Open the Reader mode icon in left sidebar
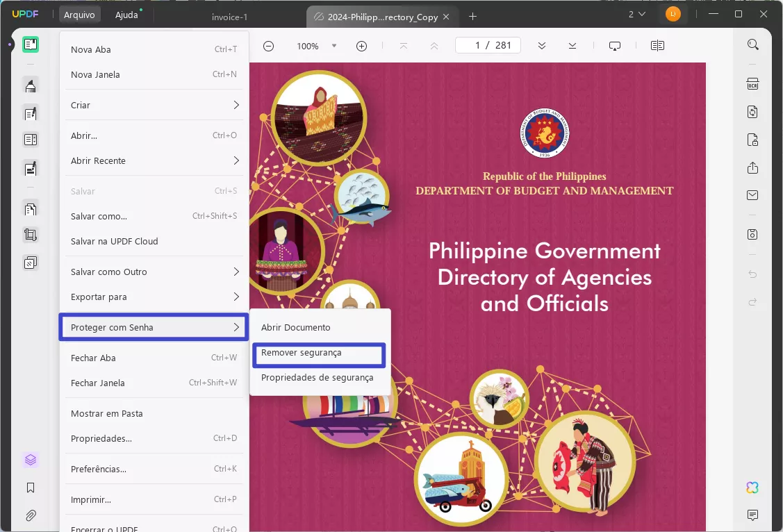 click(x=31, y=44)
